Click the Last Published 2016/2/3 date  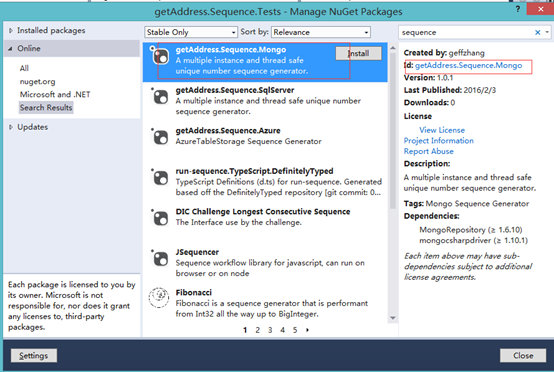[450, 90]
